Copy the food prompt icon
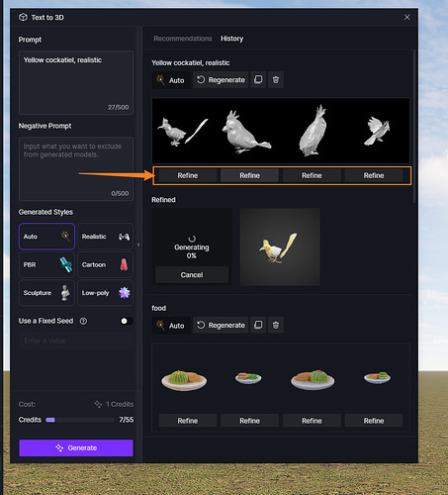This screenshot has width=448, height=495. tap(258, 325)
